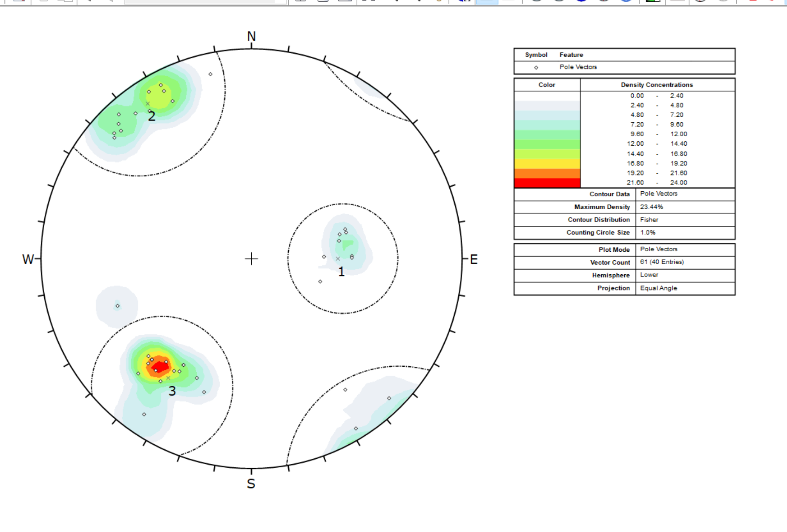This screenshot has width=787, height=532.
Task: Click the lime 14.40 - 16.80 legend swatch
Action: 547,154
